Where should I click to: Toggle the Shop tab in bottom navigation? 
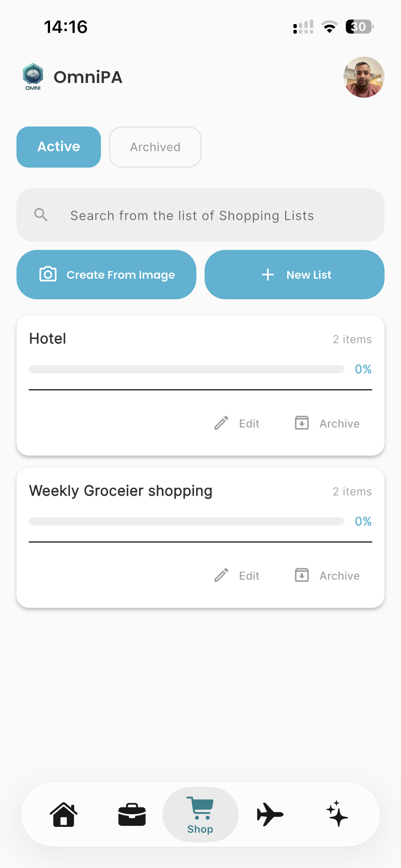tap(200, 814)
